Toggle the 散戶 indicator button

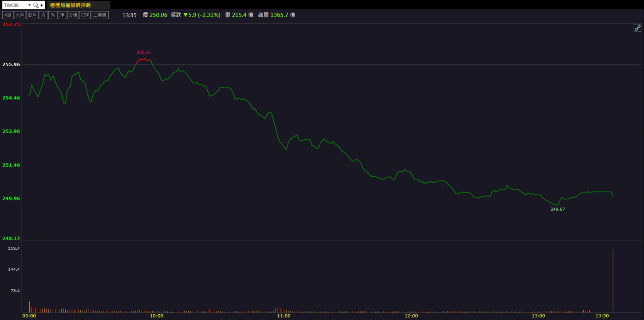tap(32, 15)
